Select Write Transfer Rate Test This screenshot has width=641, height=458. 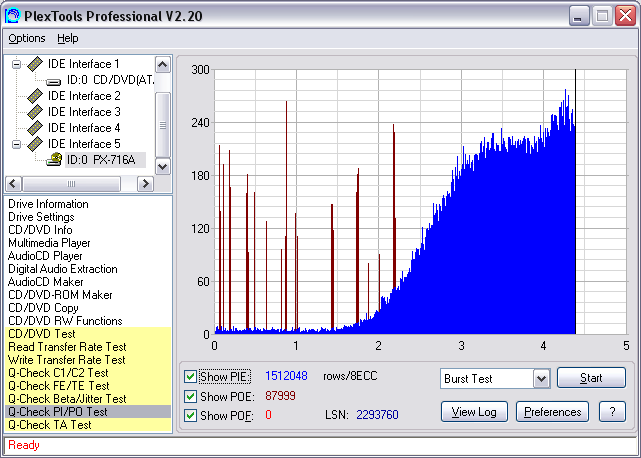point(88,360)
